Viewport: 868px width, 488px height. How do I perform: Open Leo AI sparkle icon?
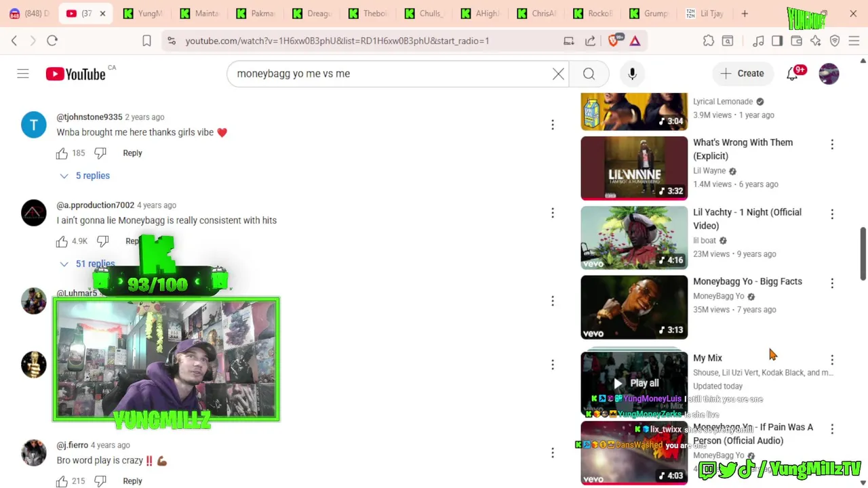816,41
